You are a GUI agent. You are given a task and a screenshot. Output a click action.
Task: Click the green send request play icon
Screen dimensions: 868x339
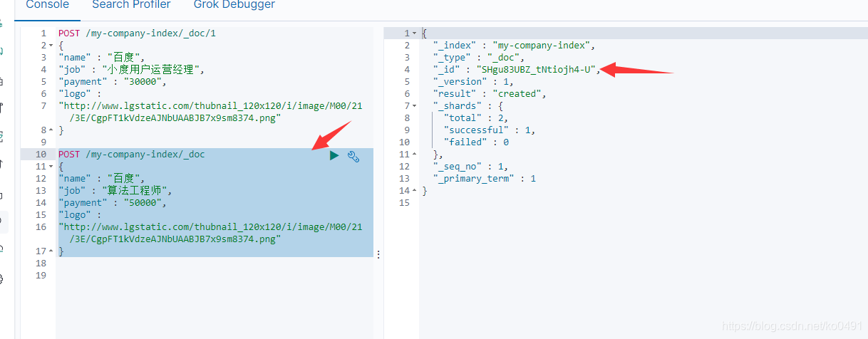(334, 155)
